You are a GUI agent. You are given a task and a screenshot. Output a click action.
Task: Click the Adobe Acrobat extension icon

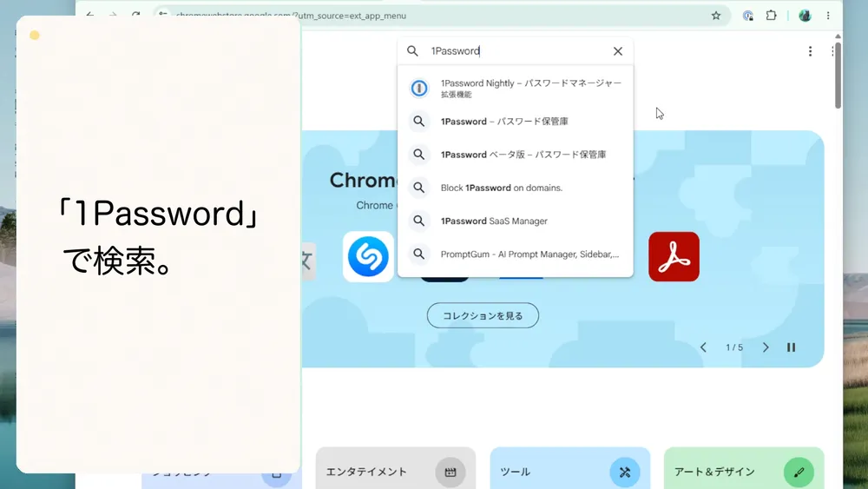pyautogui.click(x=674, y=256)
